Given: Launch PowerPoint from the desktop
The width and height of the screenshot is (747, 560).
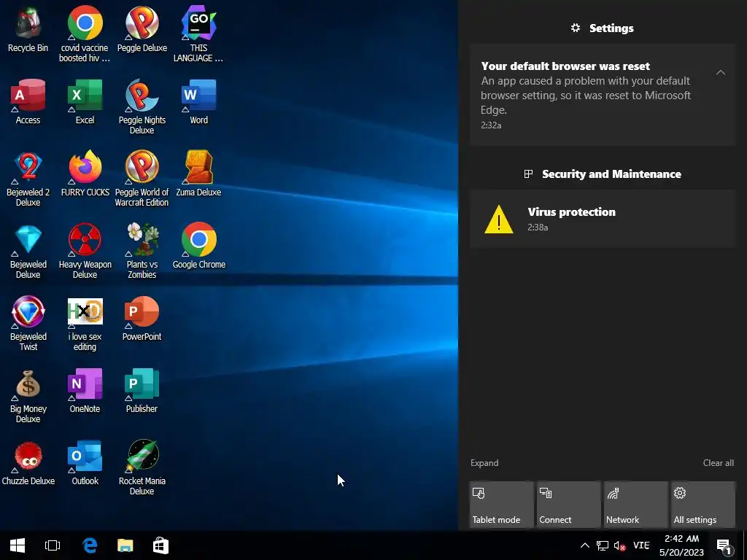Looking at the screenshot, I should 142,319.
